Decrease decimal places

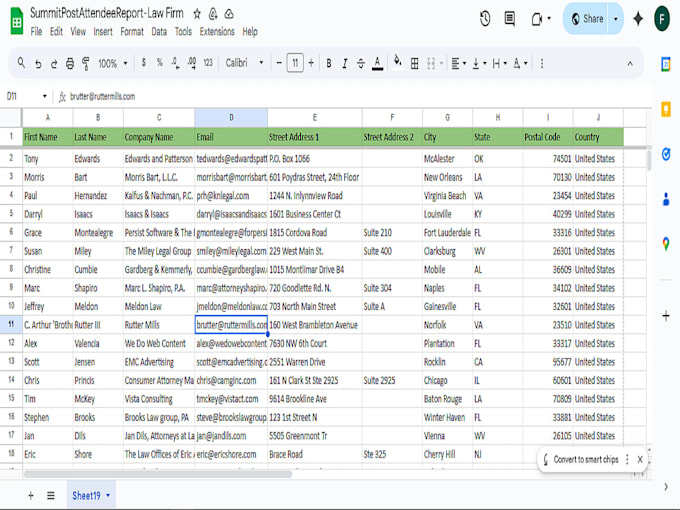175,63
